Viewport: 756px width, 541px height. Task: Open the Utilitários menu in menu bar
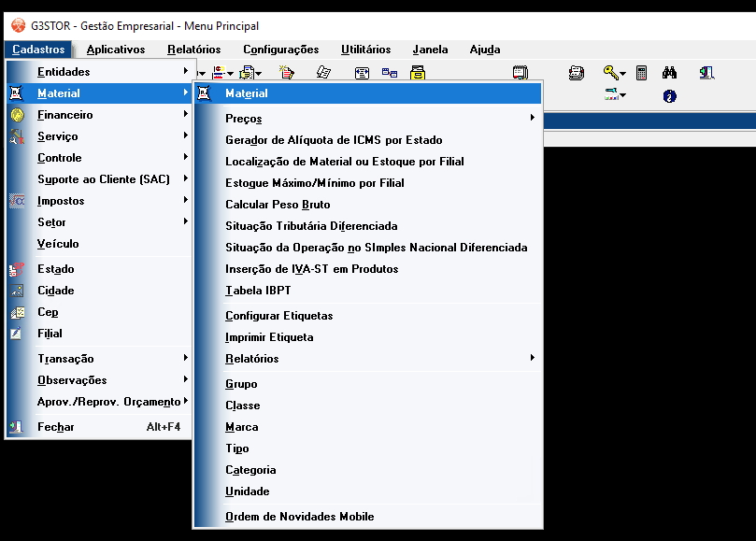click(x=365, y=50)
